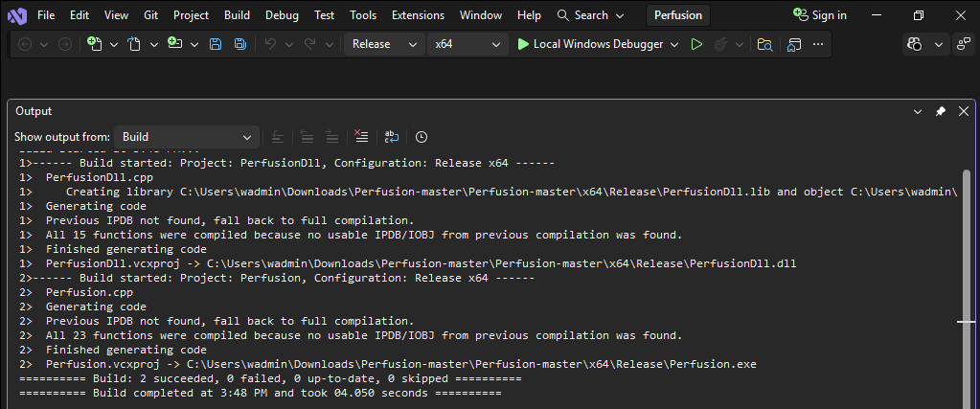The image size is (980, 409).
Task: Click the Find Message in Code icon
Action: click(278, 137)
